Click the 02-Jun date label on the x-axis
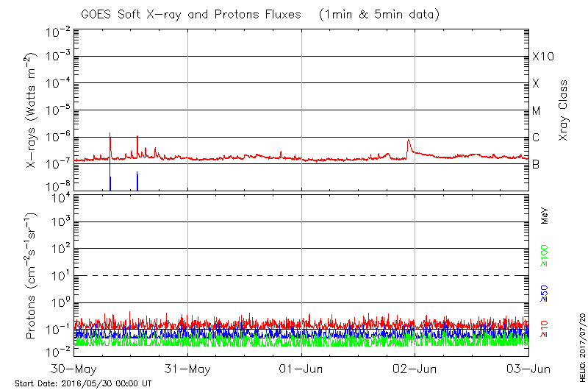This screenshot has height=390, width=588. coord(415,369)
